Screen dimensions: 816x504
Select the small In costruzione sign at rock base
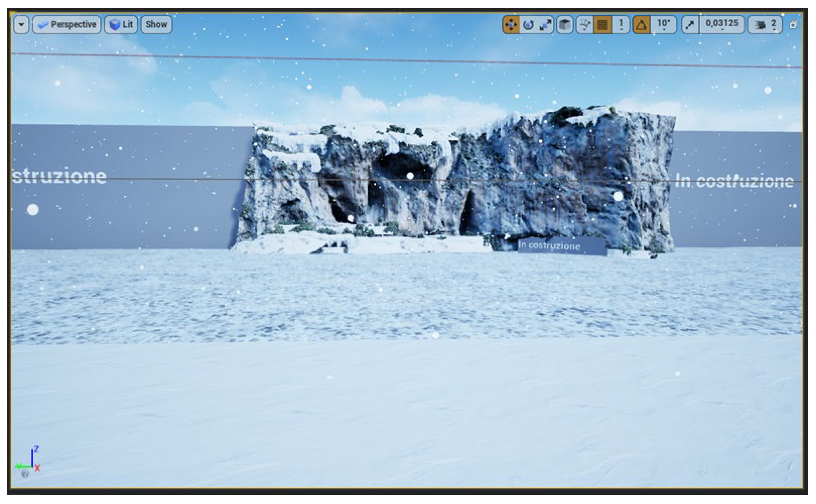[561, 246]
